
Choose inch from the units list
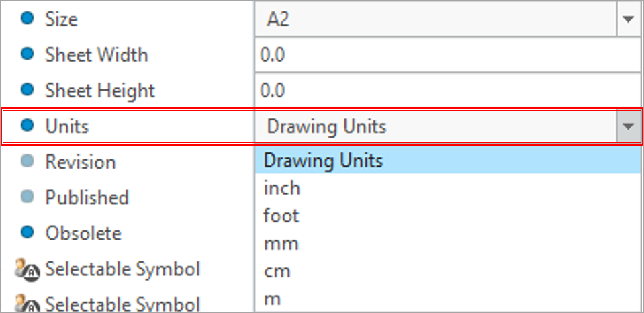(282, 189)
